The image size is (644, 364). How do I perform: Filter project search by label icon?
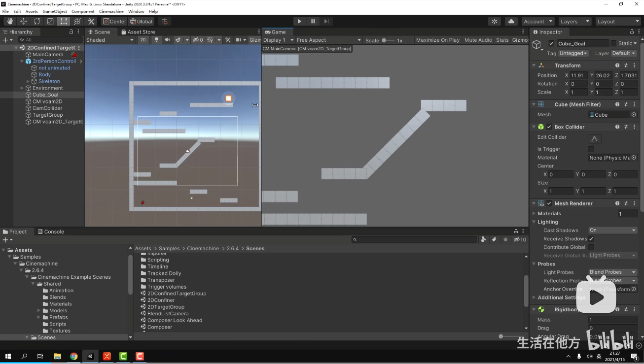[494, 239]
